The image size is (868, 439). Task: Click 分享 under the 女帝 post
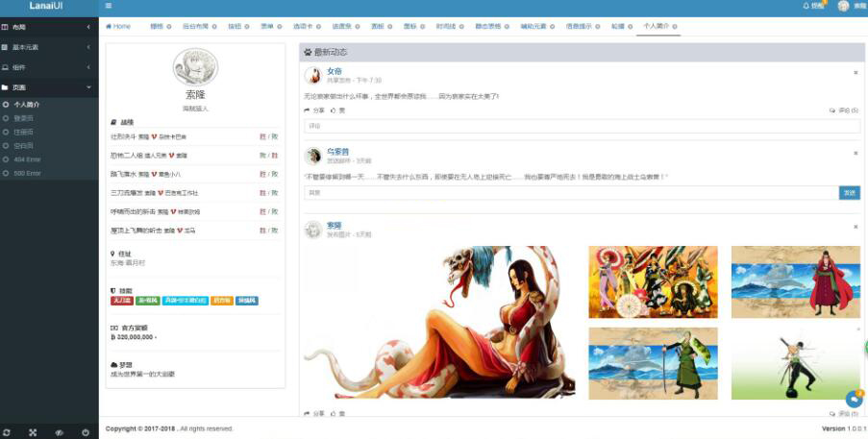pos(314,110)
